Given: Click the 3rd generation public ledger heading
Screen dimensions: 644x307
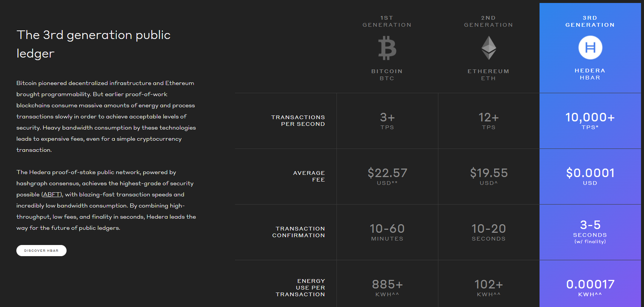Looking at the screenshot, I should point(94,44).
